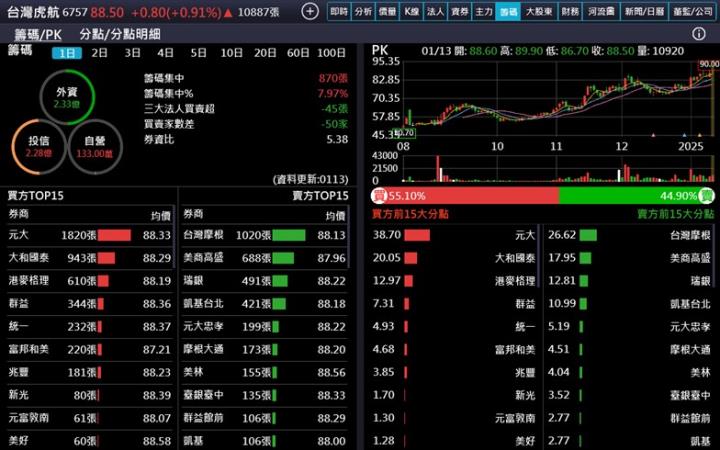This screenshot has height=450, width=720.
Task: Select the 60日 period option
Action: (x=298, y=53)
